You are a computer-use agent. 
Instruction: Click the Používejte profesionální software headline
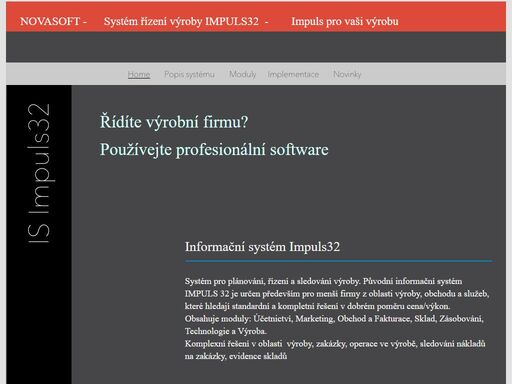coord(214,150)
